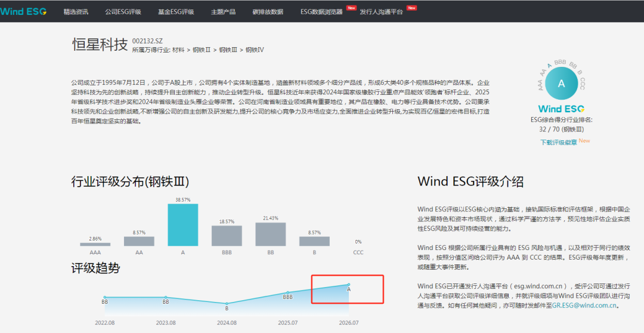The width and height of the screenshot is (644, 333).
Task: Click the ESG综合得分行业排名 label
Action: pyautogui.click(x=562, y=119)
